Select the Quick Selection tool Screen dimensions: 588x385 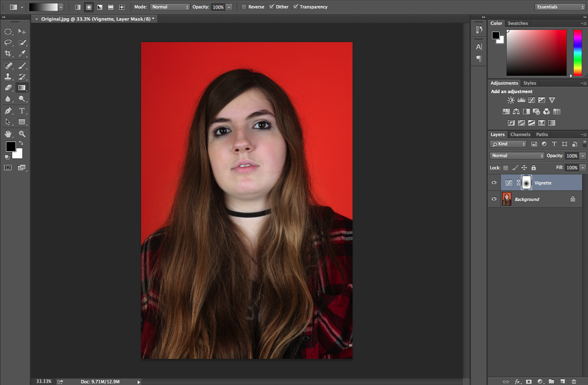click(22, 43)
